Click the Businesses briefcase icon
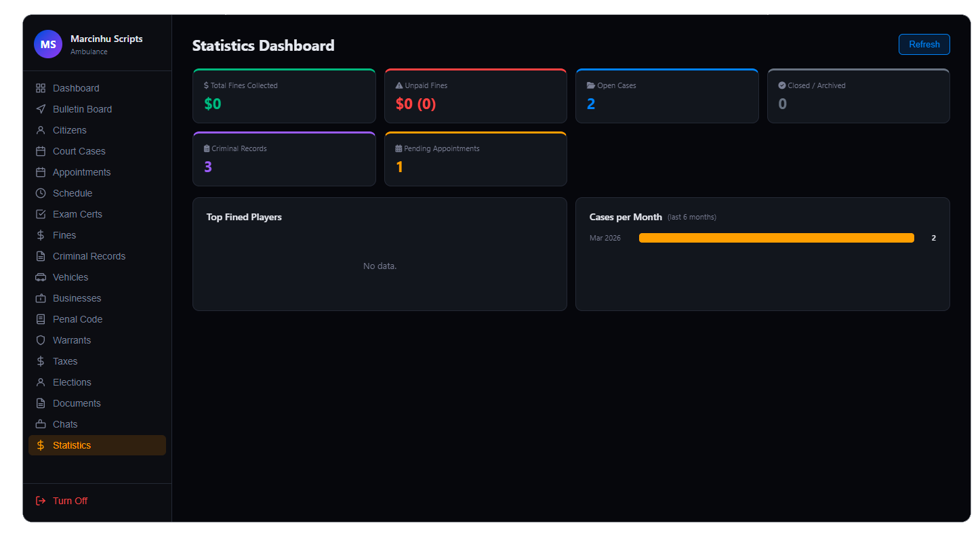Screen dimensions: 980x534 coord(41,298)
